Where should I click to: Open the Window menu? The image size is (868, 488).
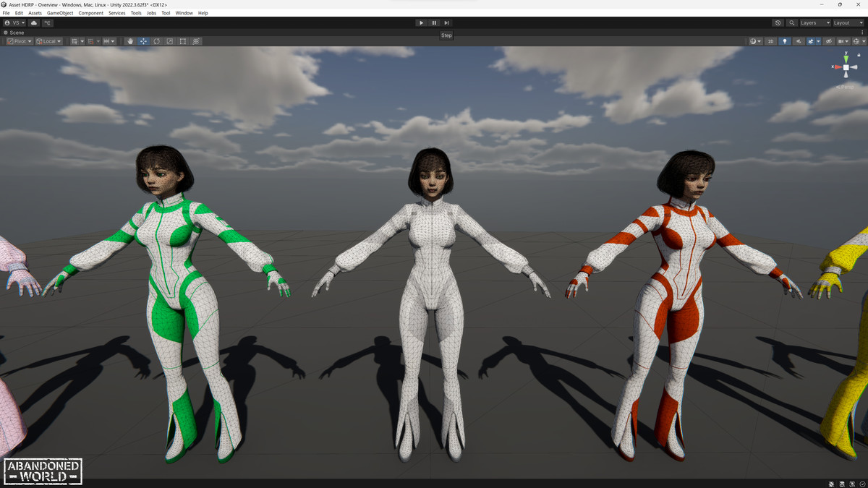pyautogui.click(x=184, y=13)
